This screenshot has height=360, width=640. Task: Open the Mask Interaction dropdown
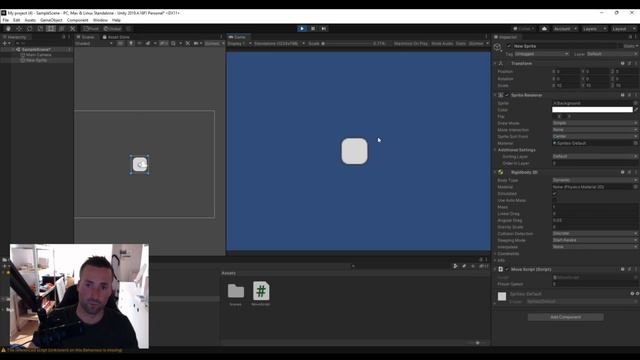point(595,130)
